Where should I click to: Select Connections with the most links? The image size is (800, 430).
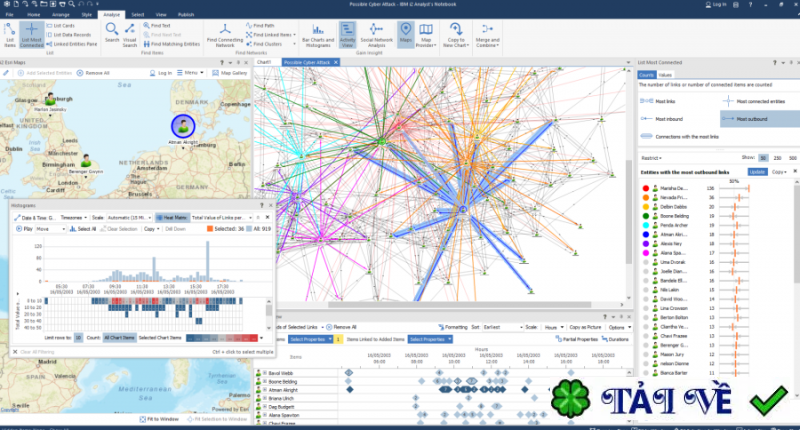[680, 137]
